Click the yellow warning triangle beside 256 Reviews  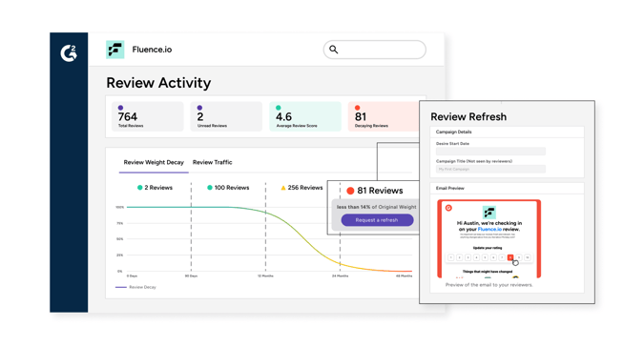pos(283,188)
